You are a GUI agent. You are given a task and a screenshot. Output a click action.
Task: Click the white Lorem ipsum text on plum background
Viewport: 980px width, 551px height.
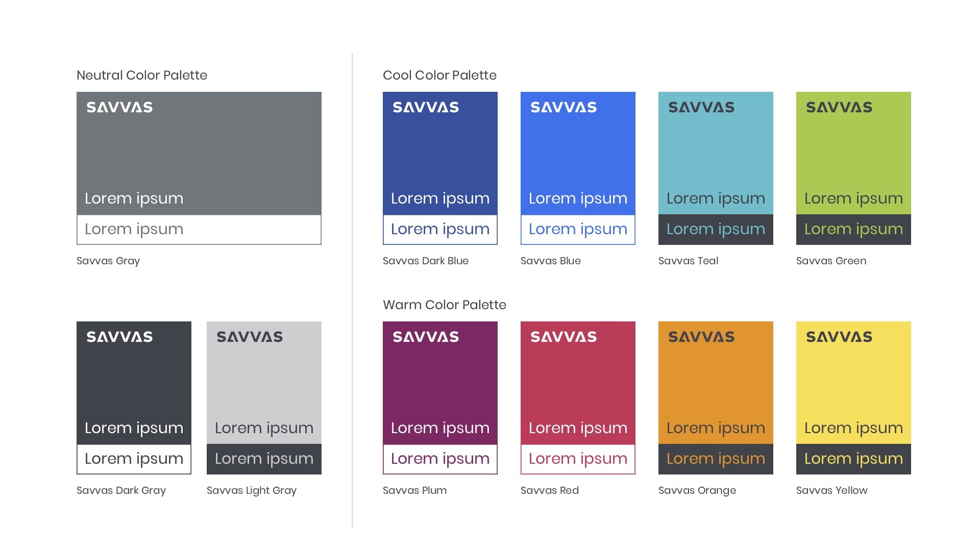pyautogui.click(x=440, y=429)
